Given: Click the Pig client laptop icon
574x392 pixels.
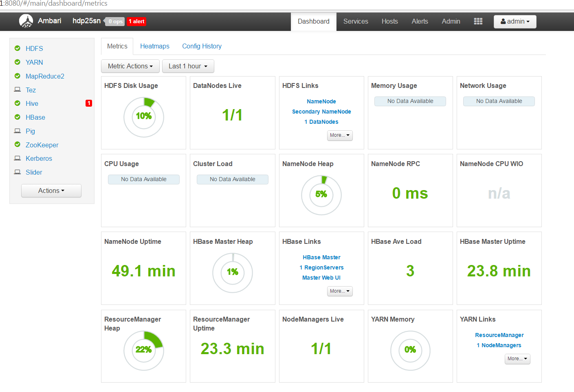Looking at the screenshot, I should (18, 131).
